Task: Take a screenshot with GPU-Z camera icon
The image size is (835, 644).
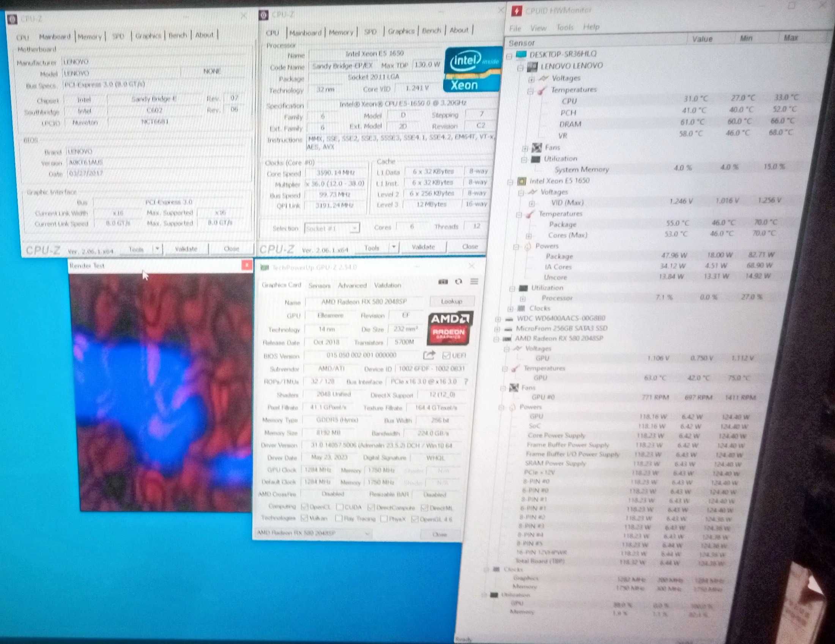Action: tap(443, 282)
